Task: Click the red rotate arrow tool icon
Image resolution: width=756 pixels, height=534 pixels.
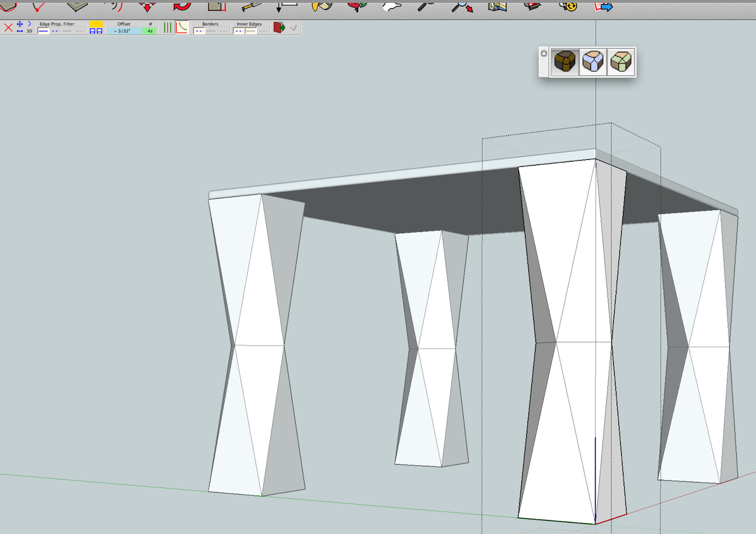Action: [x=181, y=6]
